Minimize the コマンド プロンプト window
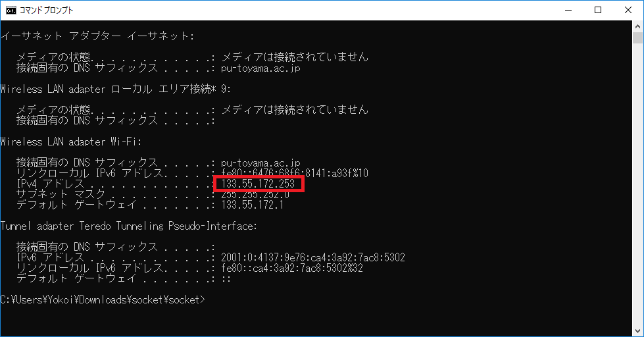This screenshot has height=337, width=644. (567, 11)
